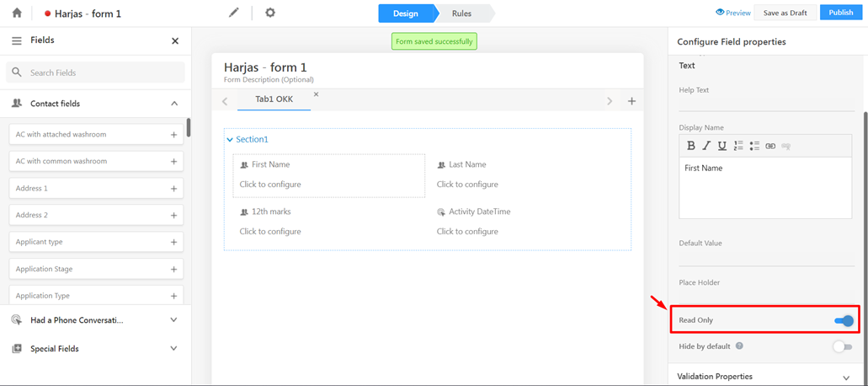868x386 pixels.
Task: Open form settings gear icon
Action: tap(270, 13)
